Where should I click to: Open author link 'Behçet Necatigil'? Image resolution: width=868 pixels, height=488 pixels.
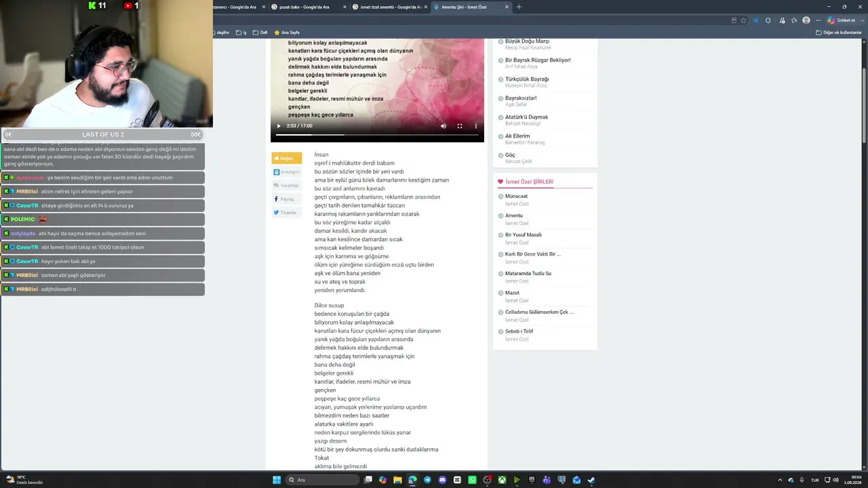523,123
